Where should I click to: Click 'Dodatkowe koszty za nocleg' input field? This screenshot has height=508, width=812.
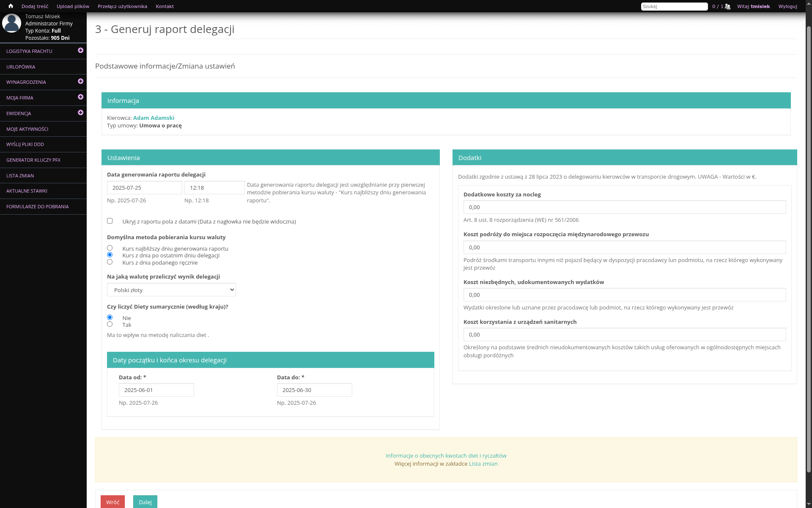624,207
